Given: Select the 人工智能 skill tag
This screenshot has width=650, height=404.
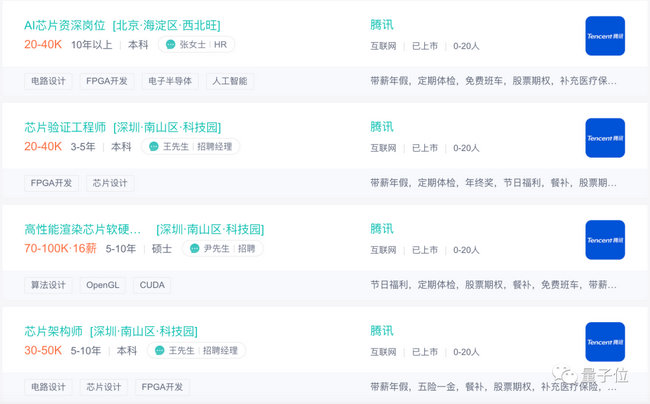Looking at the screenshot, I should [x=230, y=81].
